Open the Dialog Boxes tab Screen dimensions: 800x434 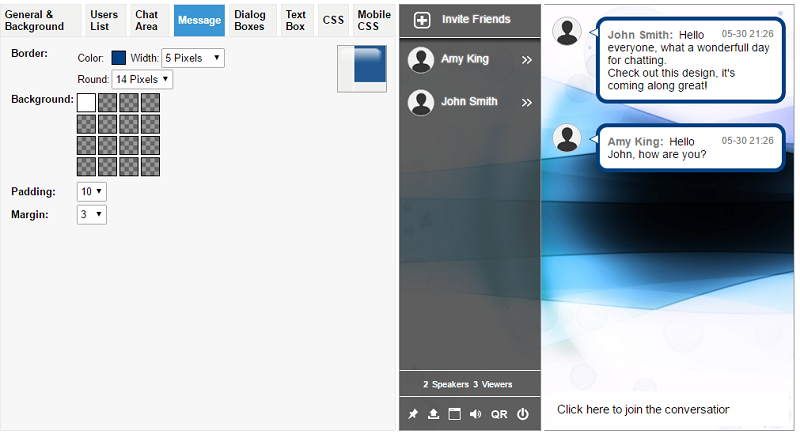point(249,20)
